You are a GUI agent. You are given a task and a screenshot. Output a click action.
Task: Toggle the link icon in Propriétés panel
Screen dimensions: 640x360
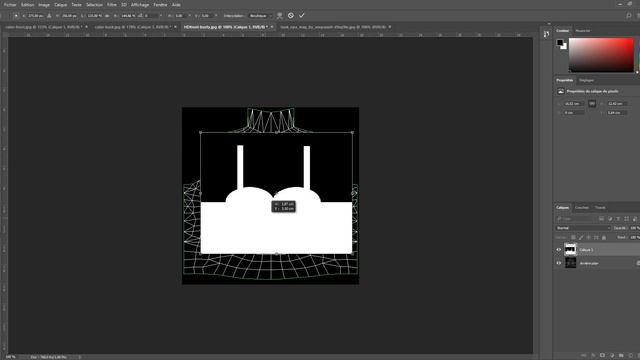pos(592,104)
